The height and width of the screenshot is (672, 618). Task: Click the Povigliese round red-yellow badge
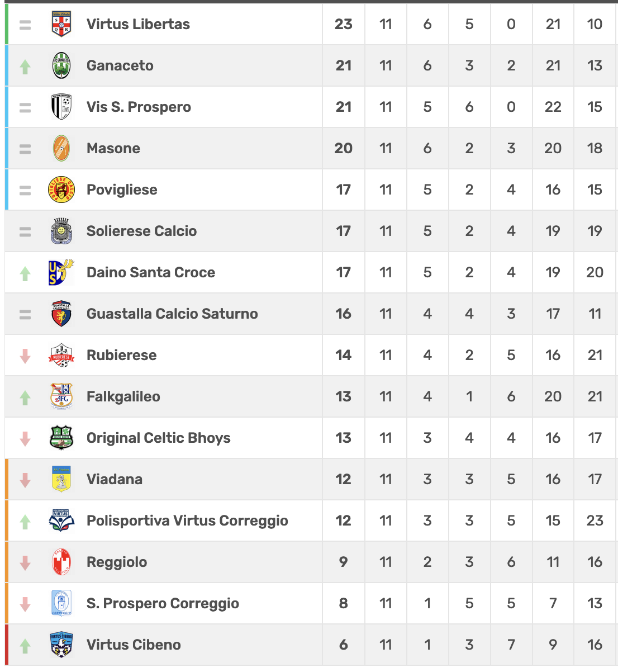point(61,190)
